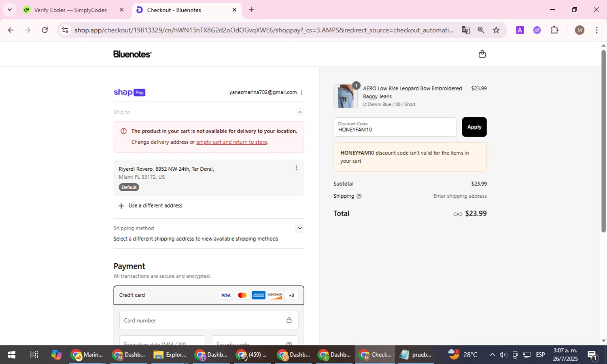Collapse the Ship to section

[x=300, y=112]
